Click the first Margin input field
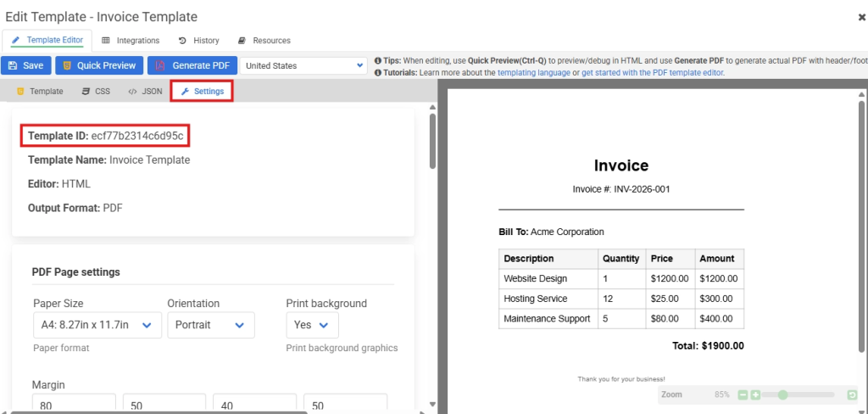The image size is (868, 414). 74,405
